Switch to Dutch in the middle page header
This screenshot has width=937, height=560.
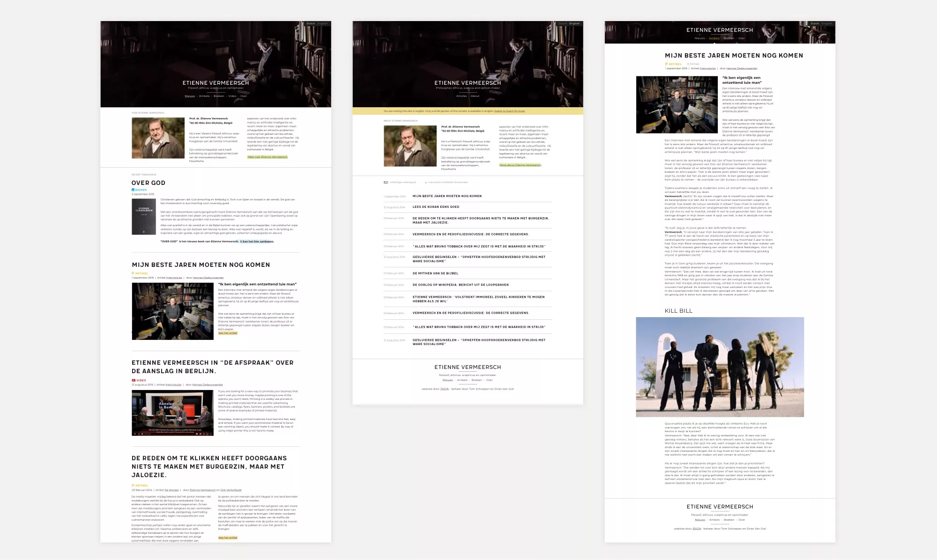[562, 23]
